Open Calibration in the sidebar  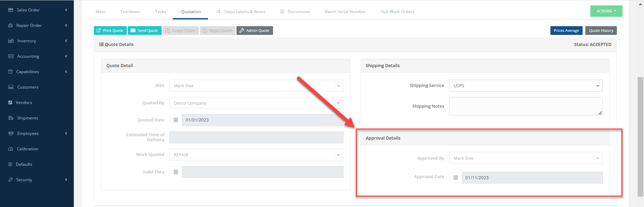(28, 149)
